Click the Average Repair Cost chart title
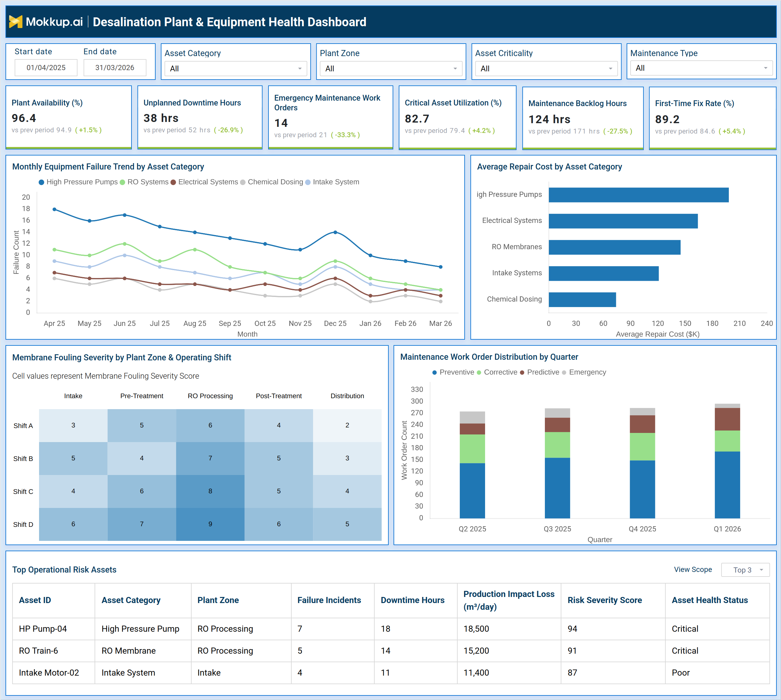 tap(549, 167)
